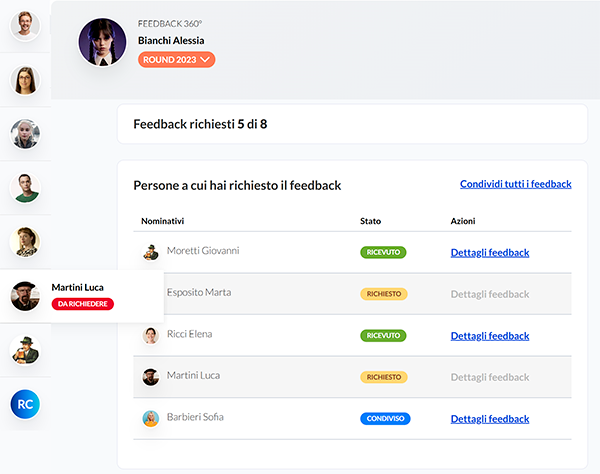Open Dettagli feedback for Ricci Elena

[489, 336]
